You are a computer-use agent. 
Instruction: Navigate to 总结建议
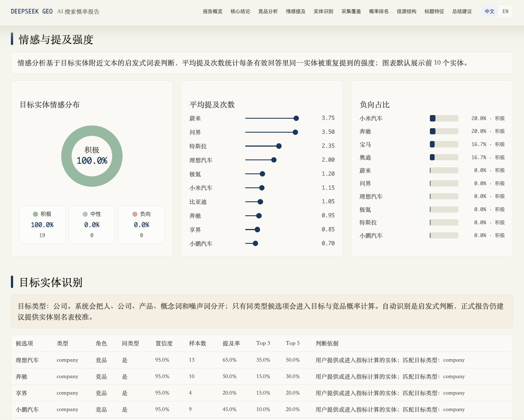tap(462, 11)
